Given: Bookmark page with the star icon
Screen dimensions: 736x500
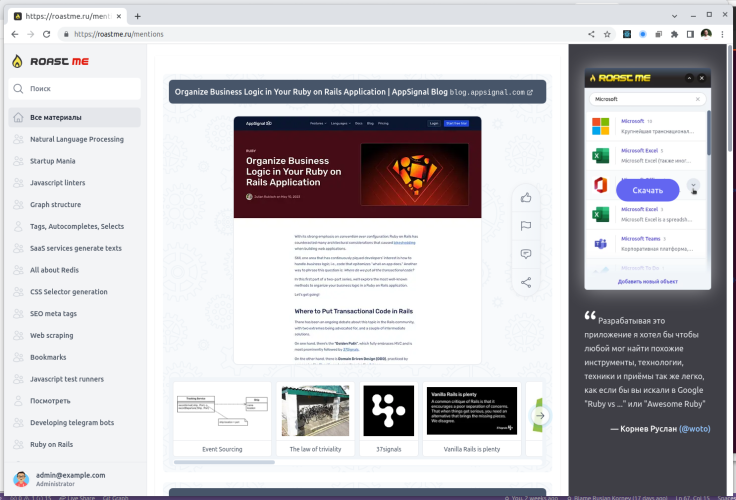Looking at the screenshot, I should point(607,34).
